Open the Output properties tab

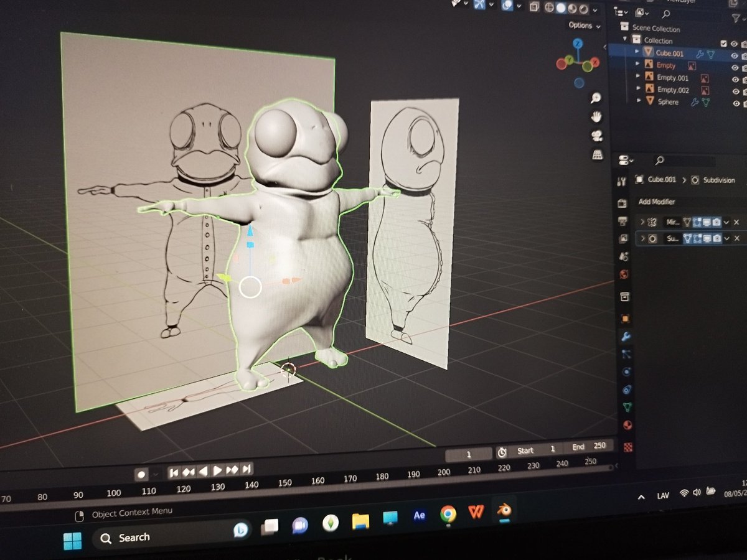tap(622, 221)
